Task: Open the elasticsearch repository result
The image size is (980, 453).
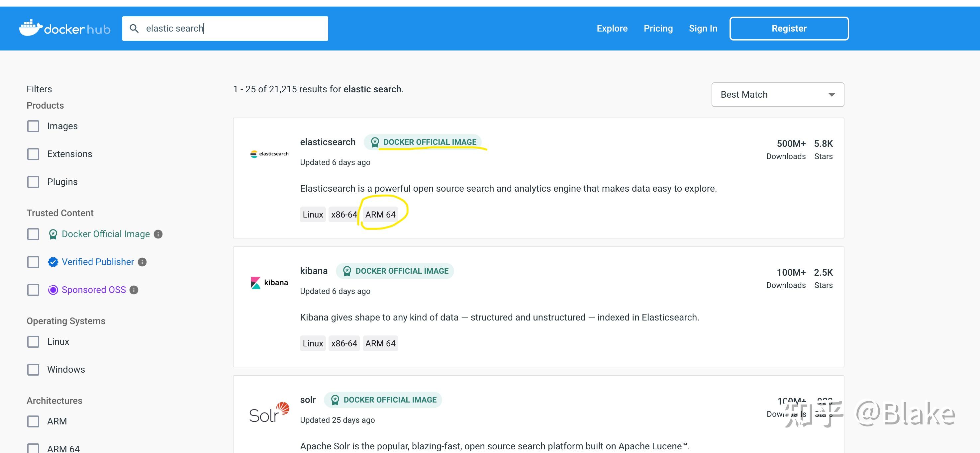Action: click(328, 141)
